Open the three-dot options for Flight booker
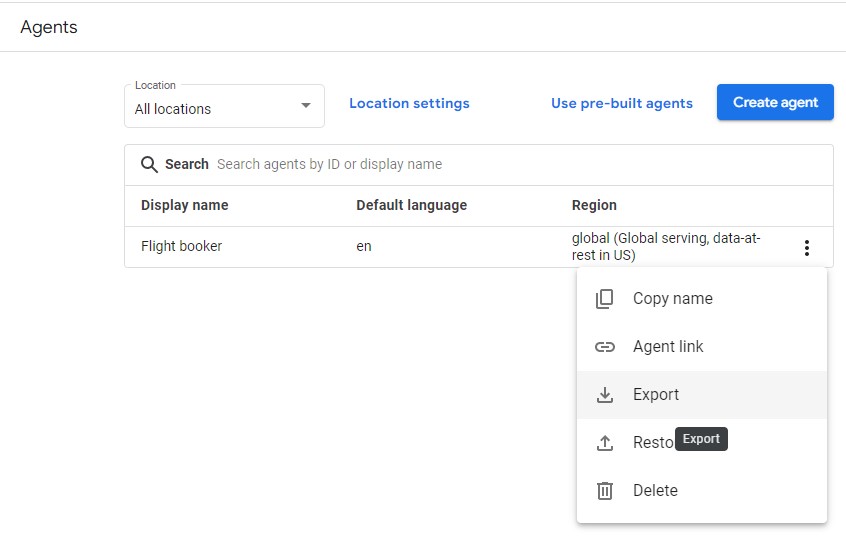Image resolution: width=846 pixels, height=536 pixels. pyautogui.click(x=807, y=248)
